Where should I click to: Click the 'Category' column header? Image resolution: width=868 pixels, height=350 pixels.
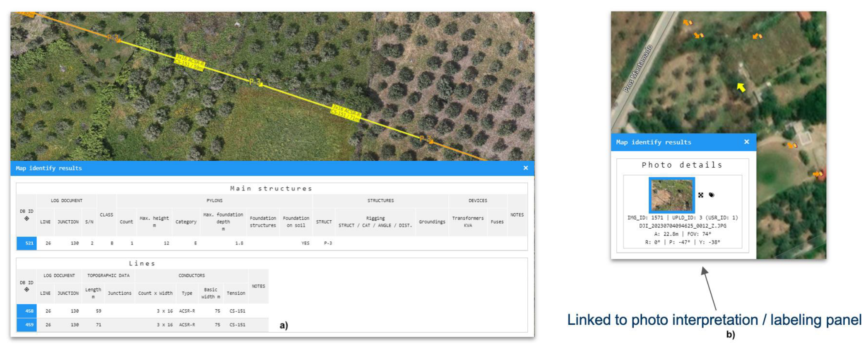pos(186,222)
